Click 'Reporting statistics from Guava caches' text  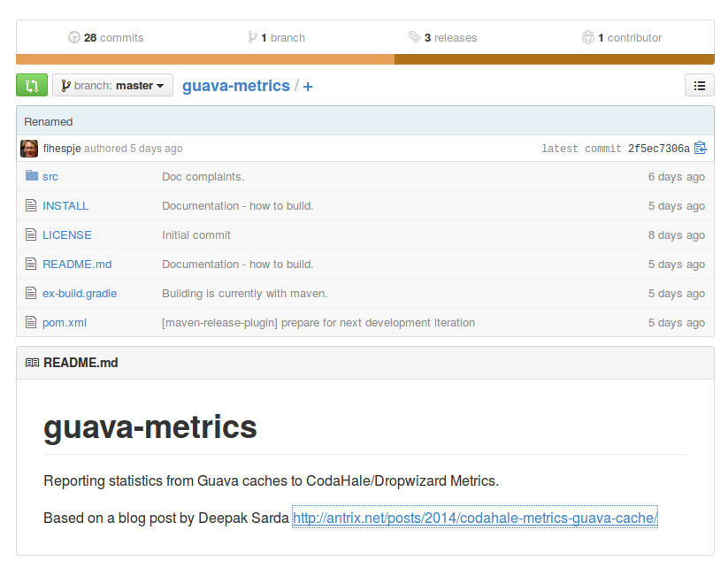pos(272,480)
